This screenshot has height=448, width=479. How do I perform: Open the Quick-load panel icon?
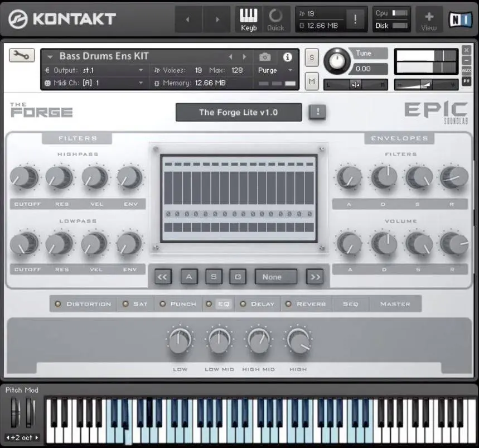[275, 20]
